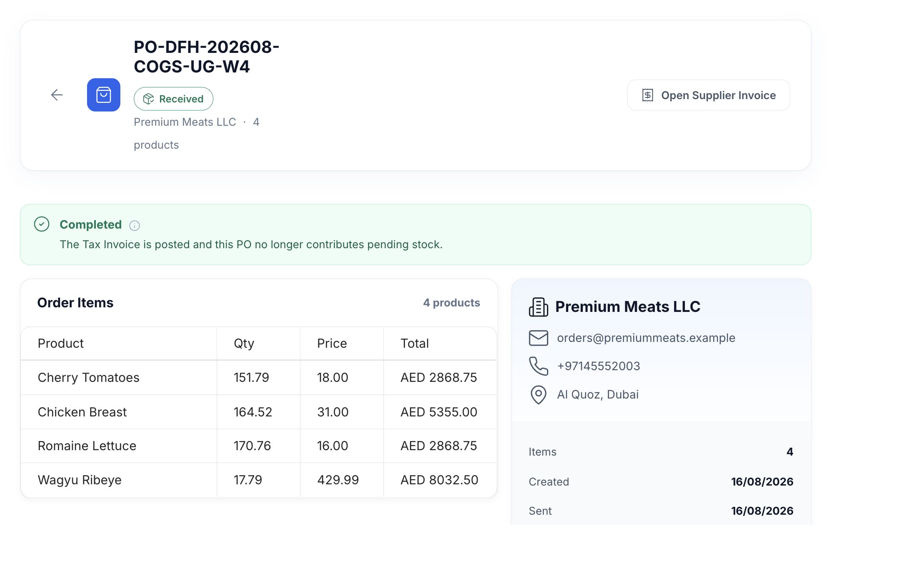
Task: Click the phone icon
Action: [539, 366]
